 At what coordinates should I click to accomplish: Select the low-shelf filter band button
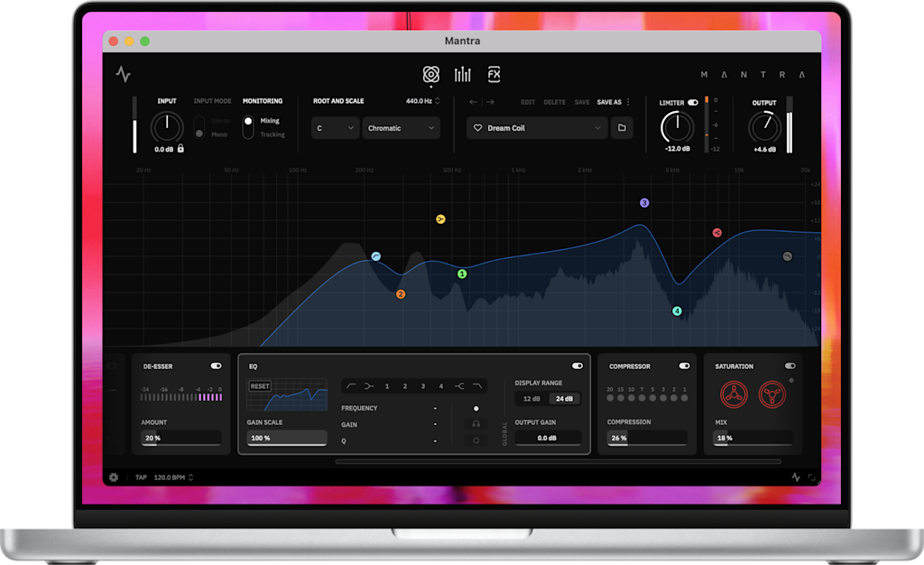369,386
